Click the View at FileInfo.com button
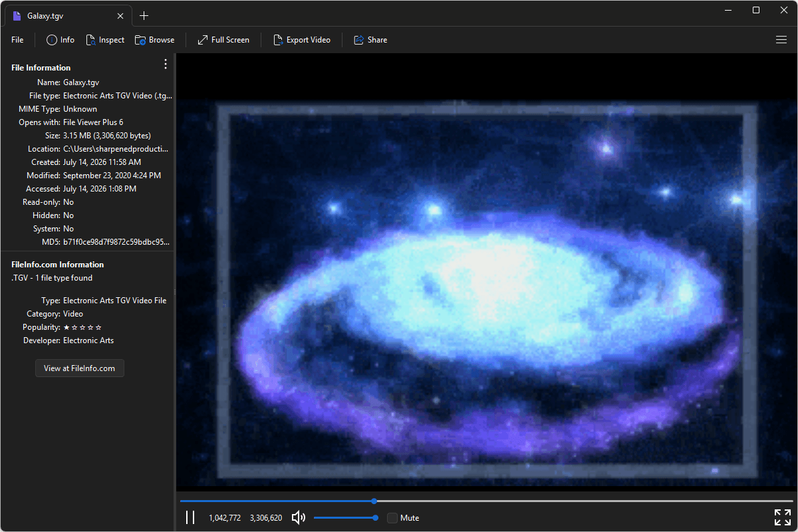This screenshot has height=532, width=798. tap(80, 368)
